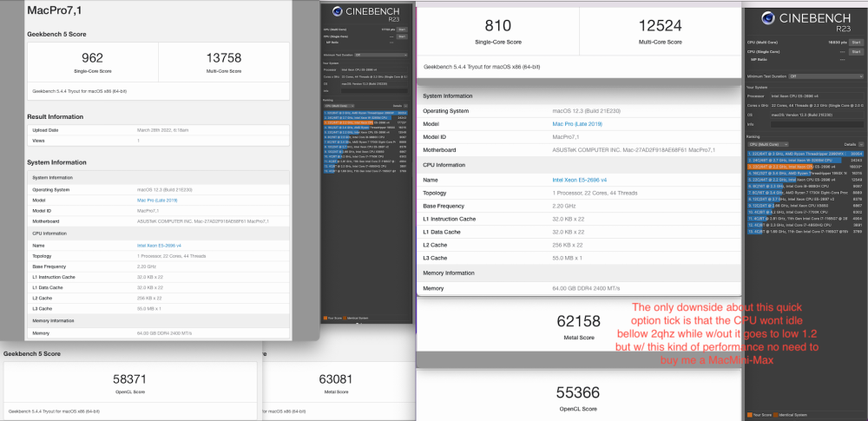
Task: Click the 64.00 GB DDR4 memory value in right Geekbench page
Action: [x=586, y=288]
